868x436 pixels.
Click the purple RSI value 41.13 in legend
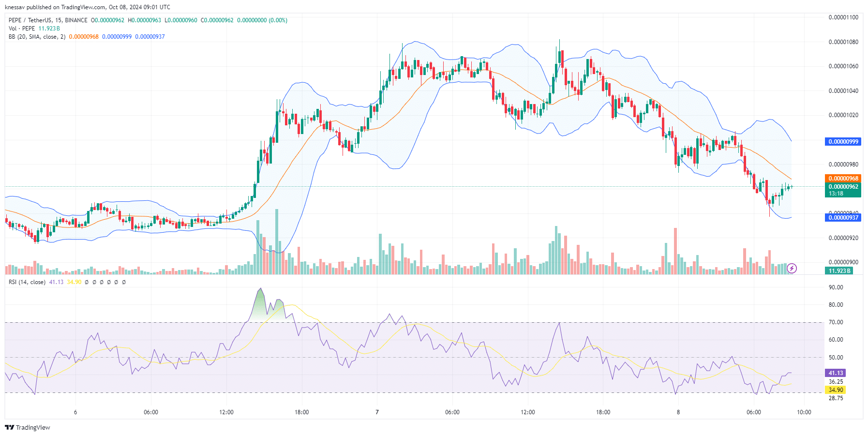[56, 282]
